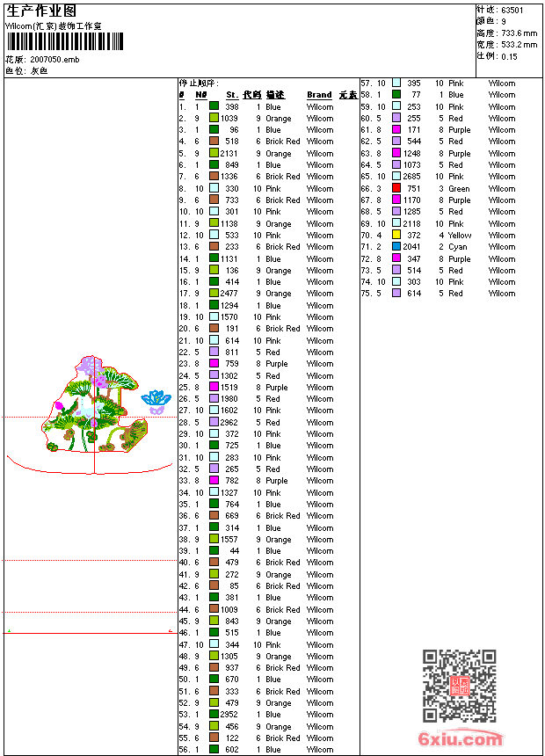
Task: Click stitch count 1557 in row 38
Action: (229, 539)
